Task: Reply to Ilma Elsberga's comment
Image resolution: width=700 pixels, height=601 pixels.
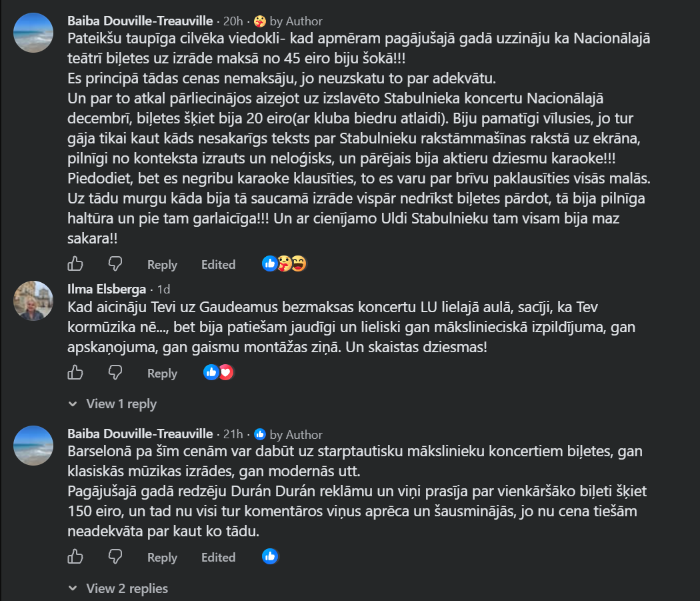Action: tap(162, 373)
